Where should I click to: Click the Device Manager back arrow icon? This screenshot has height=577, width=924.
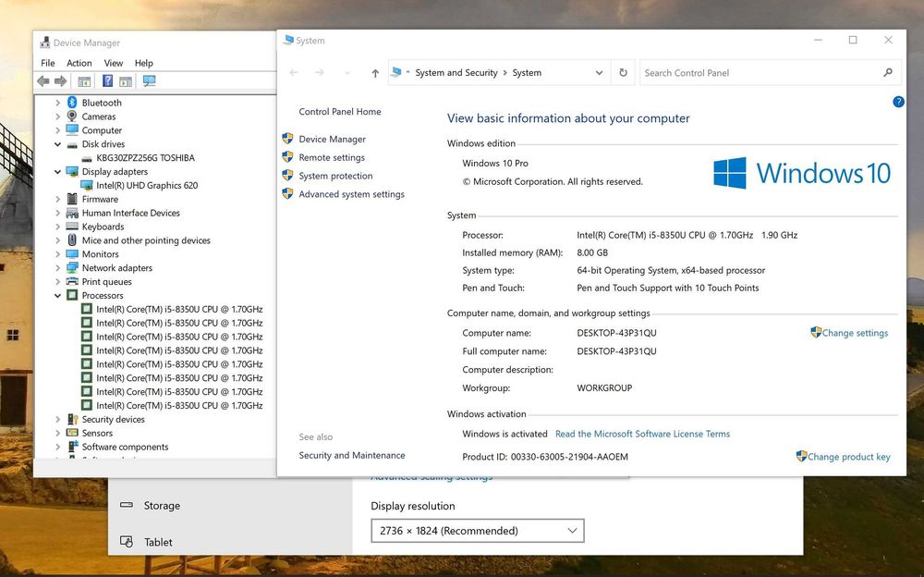[43, 81]
